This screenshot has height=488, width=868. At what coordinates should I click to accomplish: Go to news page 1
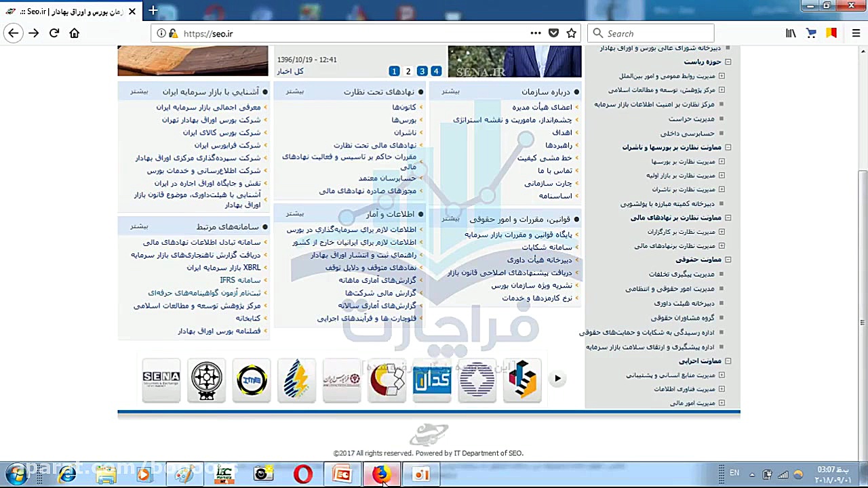(394, 71)
